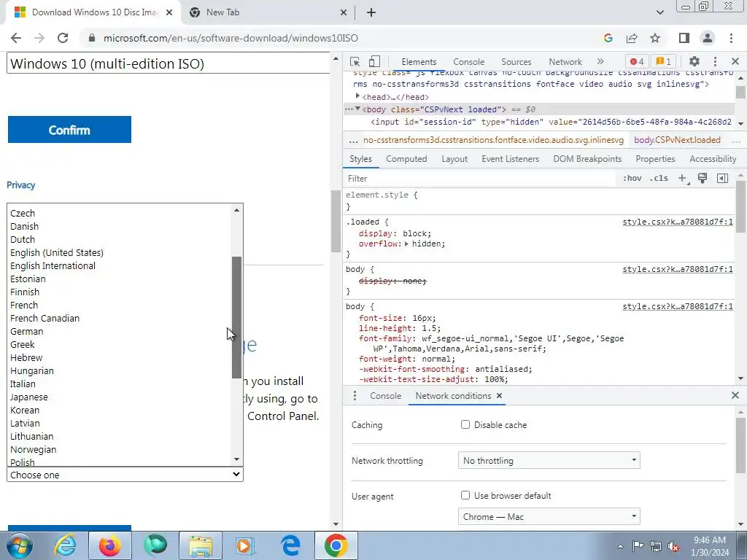Open Microsoft Edge from the taskbar
The width and height of the screenshot is (747, 560).
290,545
